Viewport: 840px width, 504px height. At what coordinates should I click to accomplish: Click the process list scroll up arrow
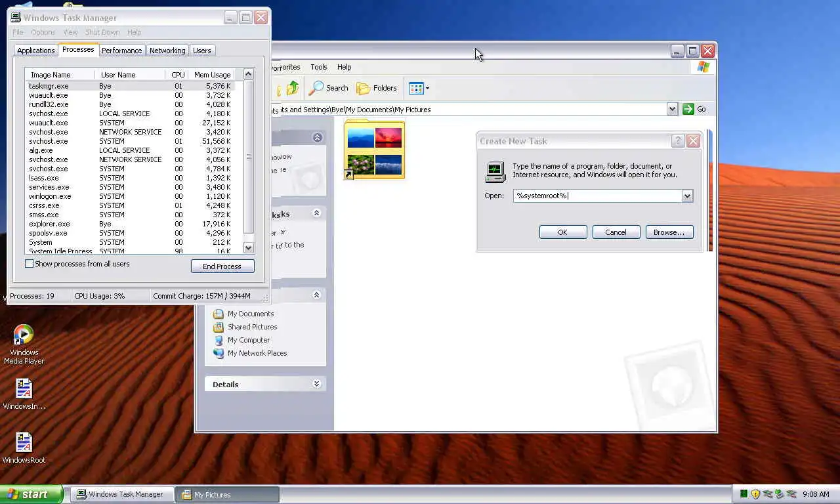coord(248,74)
